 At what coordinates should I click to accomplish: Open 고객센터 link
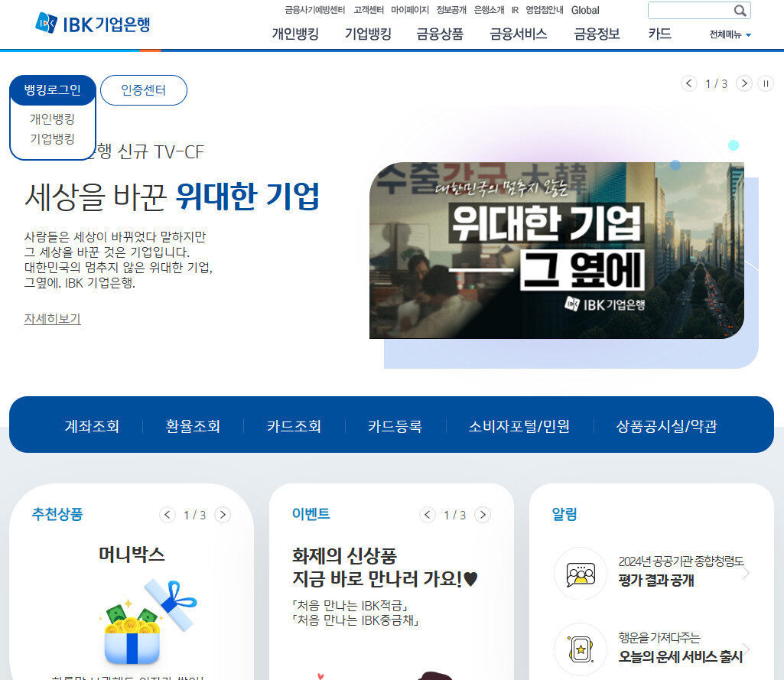369,10
